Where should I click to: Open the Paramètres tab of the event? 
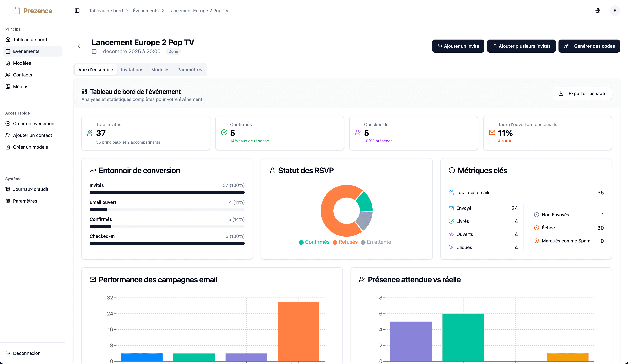[x=189, y=69]
